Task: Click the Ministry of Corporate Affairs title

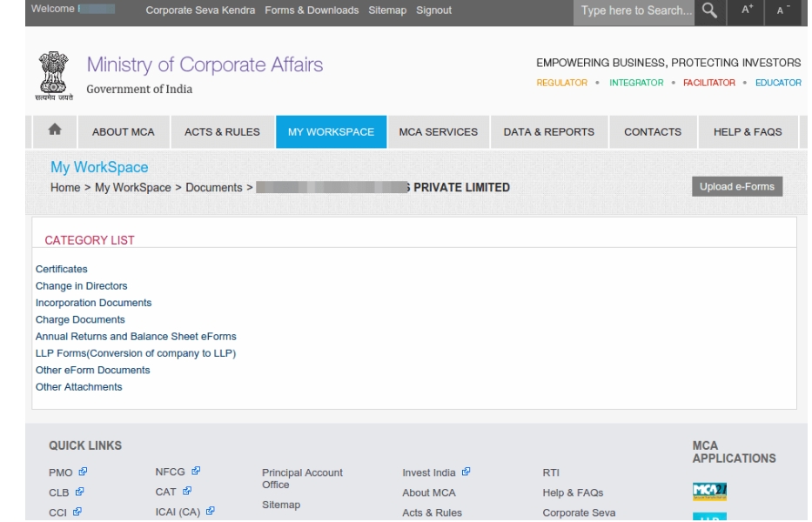Action: [x=205, y=64]
